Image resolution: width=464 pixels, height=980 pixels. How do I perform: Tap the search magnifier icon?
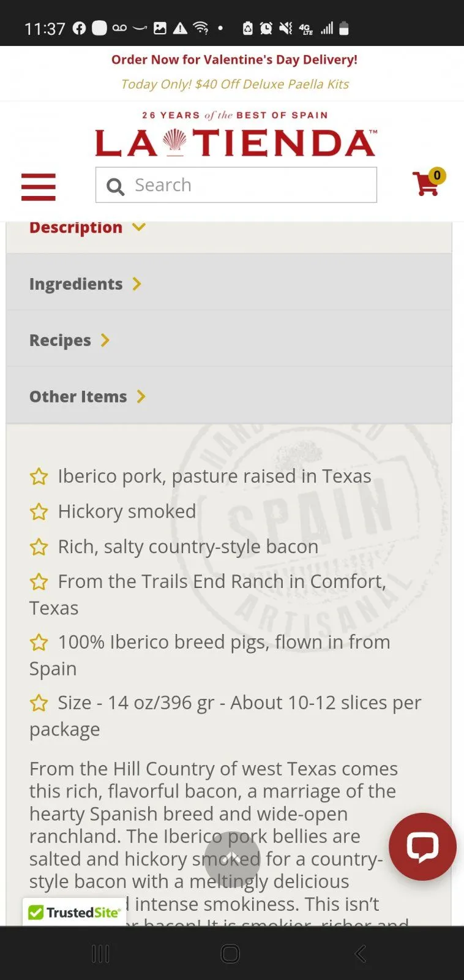click(115, 186)
